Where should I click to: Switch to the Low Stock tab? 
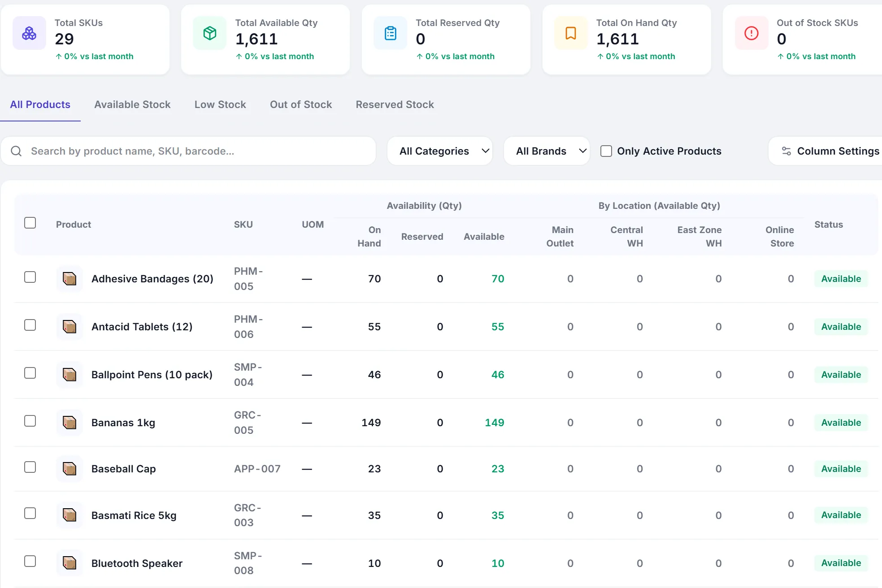(220, 104)
